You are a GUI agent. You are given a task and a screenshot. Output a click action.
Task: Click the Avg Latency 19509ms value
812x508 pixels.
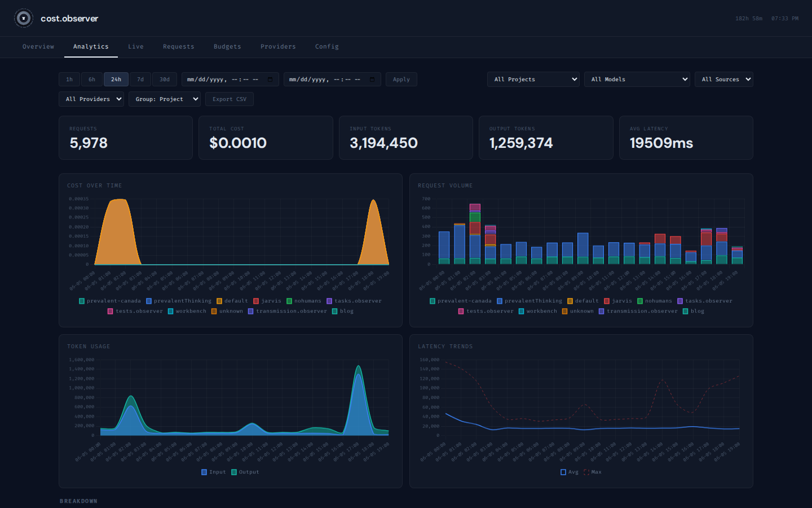click(661, 143)
